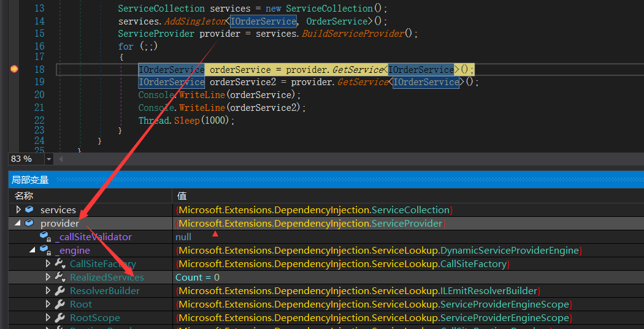Click Console.WriteLine(orderService) on line 20

(x=220, y=95)
